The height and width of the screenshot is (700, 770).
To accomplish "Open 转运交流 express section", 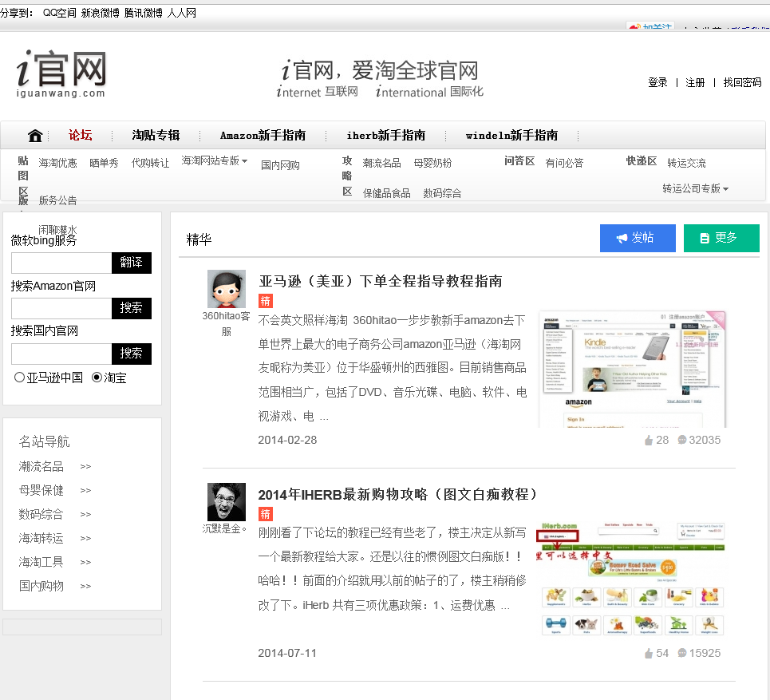I will (686, 163).
